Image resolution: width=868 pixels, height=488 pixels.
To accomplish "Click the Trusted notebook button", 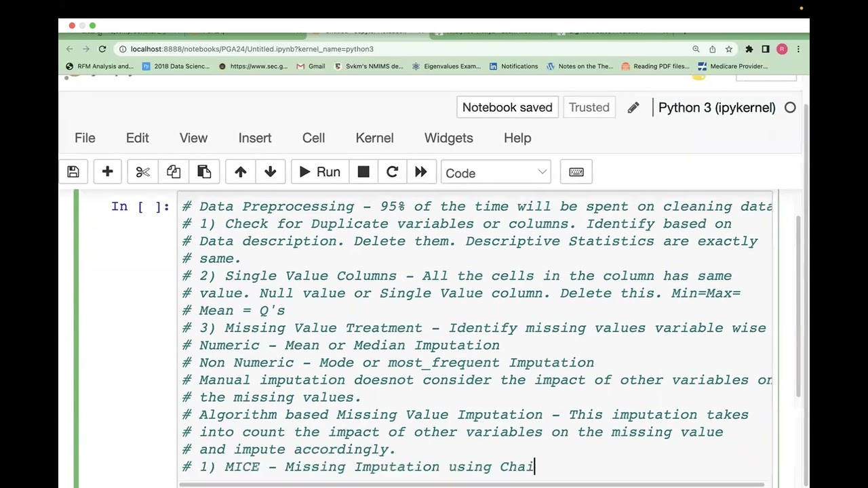I will (x=589, y=107).
